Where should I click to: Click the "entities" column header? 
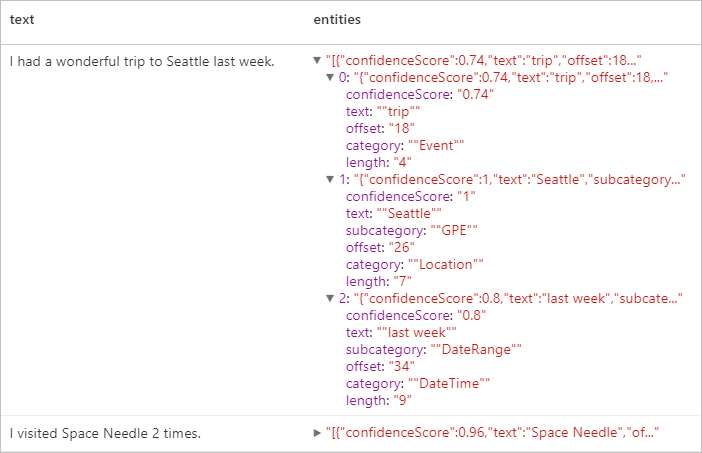pyautogui.click(x=336, y=20)
